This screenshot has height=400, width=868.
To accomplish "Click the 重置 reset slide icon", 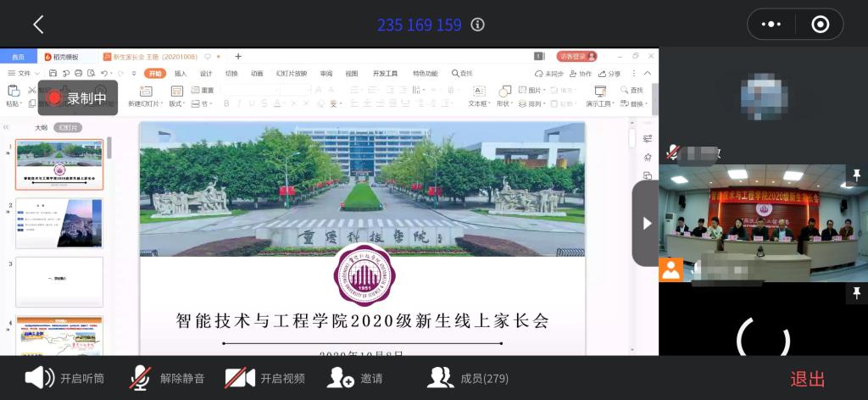I will point(203,90).
